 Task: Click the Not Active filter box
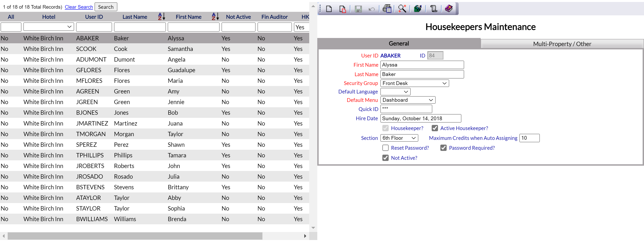(238, 27)
